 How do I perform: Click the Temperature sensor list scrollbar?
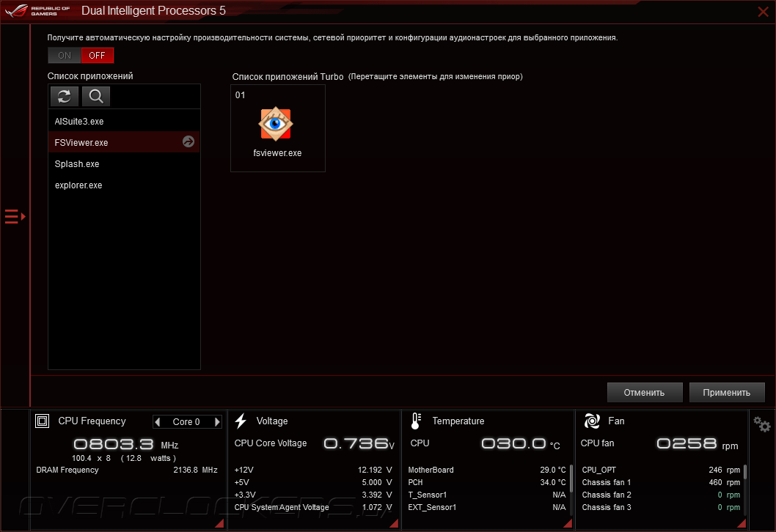click(x=571, y=479)
